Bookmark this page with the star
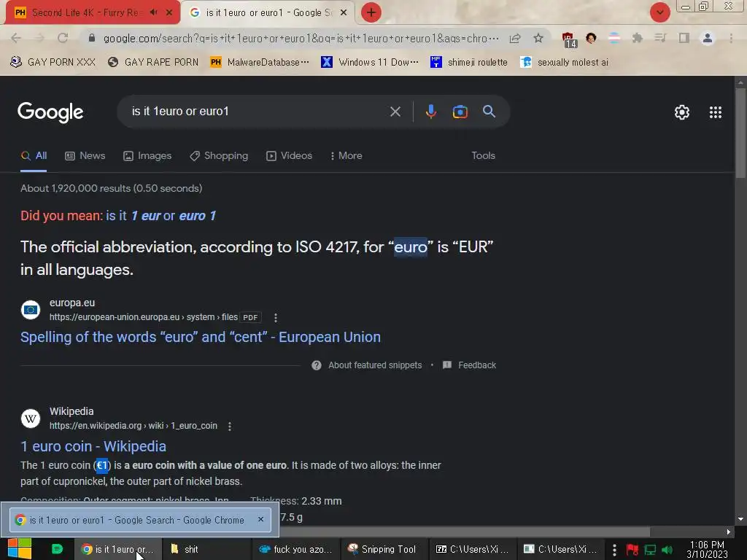The height and width of the screenshot is (560, 747). 538,38
